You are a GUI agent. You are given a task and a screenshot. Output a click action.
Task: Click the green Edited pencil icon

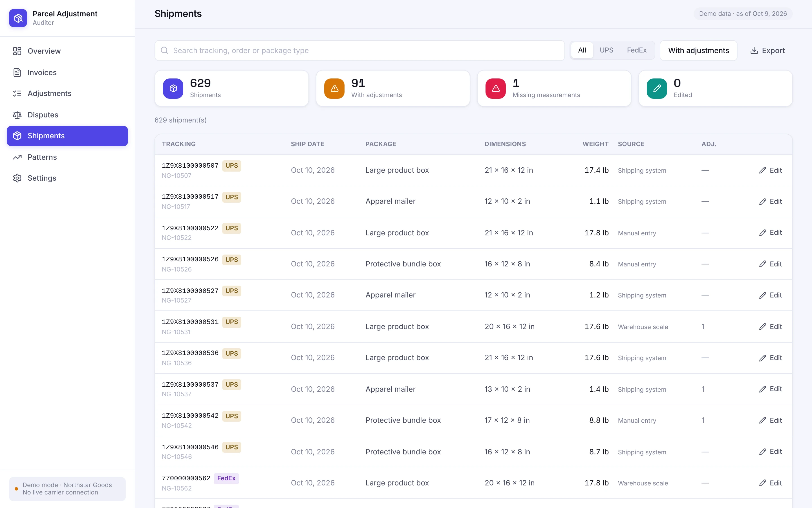tap(657, 88)
